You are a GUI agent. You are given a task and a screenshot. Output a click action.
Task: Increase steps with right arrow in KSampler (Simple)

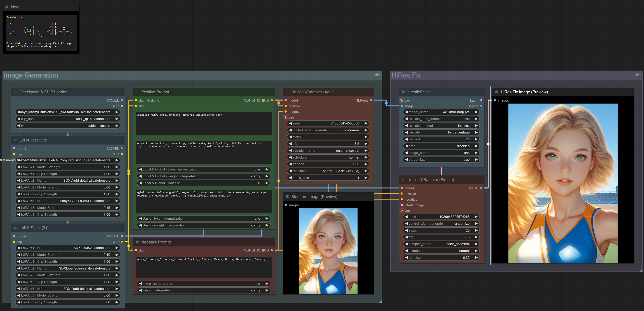(476, 230)
